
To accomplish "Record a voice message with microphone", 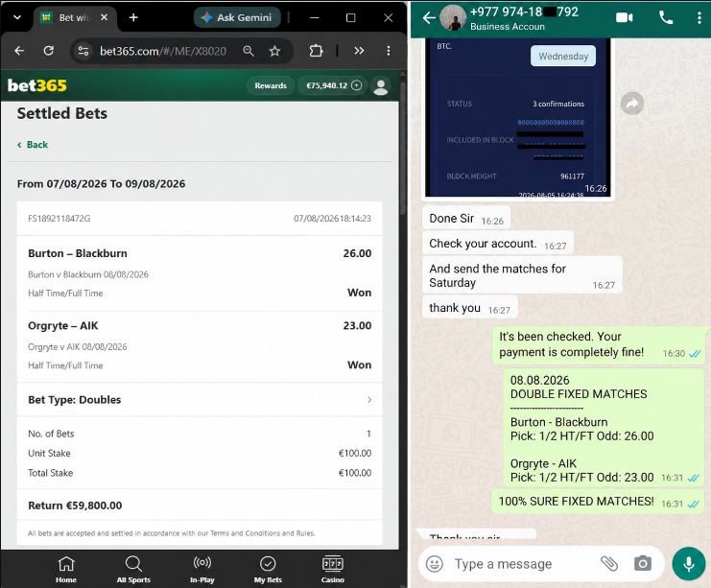I will click(x=689, y=564).
